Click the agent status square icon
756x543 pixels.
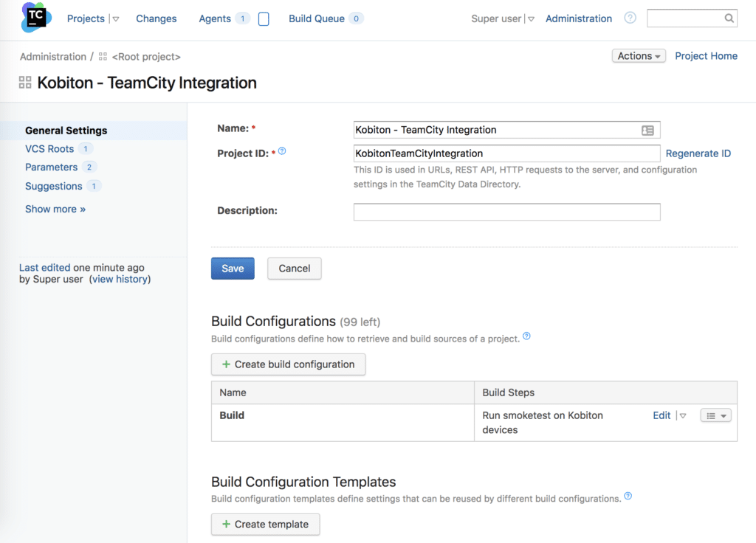[x=264, y=18]
